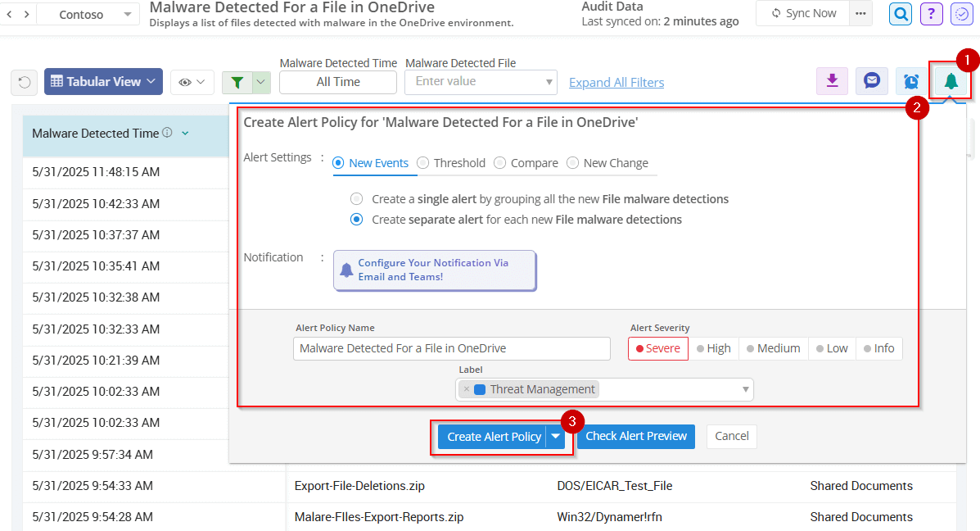Click inside the Alert Policy Name field
The width and height of the screenshot is (980, 531).
[x=451, y=348]
